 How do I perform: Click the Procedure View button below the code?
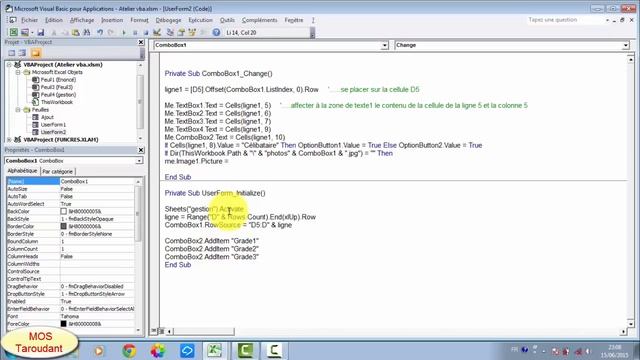coord(154,331)
